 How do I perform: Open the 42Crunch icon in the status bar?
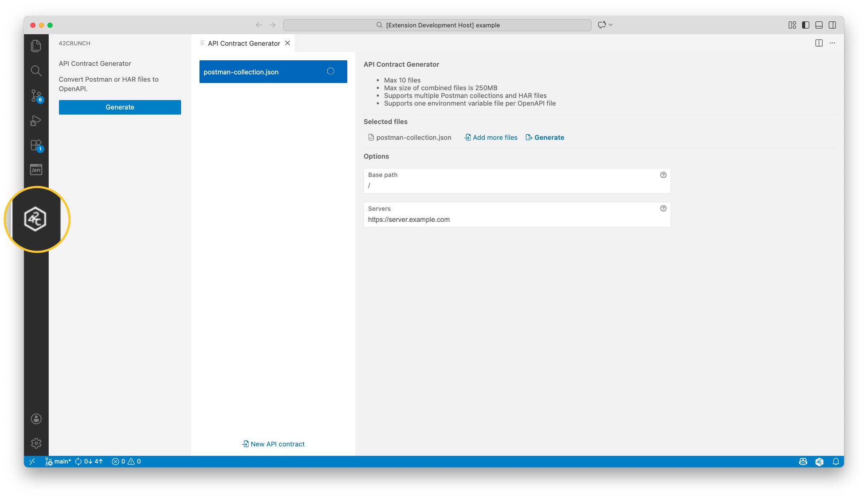point(819,461)
